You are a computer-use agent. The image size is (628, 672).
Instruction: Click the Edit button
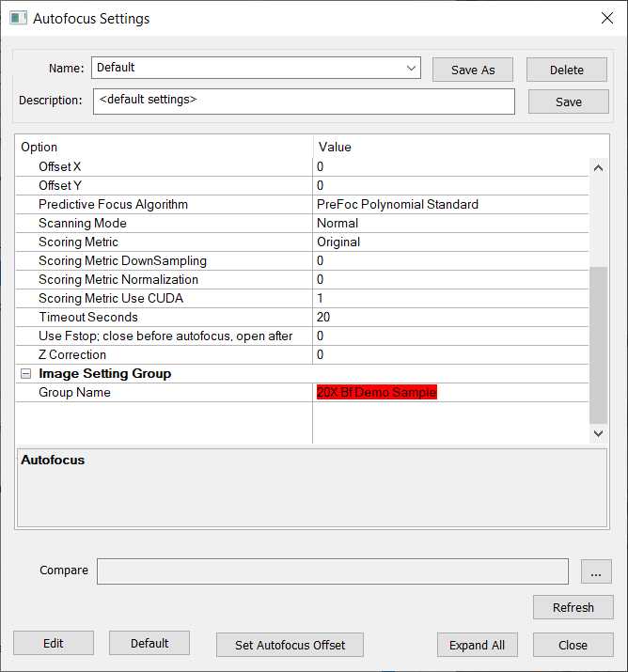tap(54, 643)
